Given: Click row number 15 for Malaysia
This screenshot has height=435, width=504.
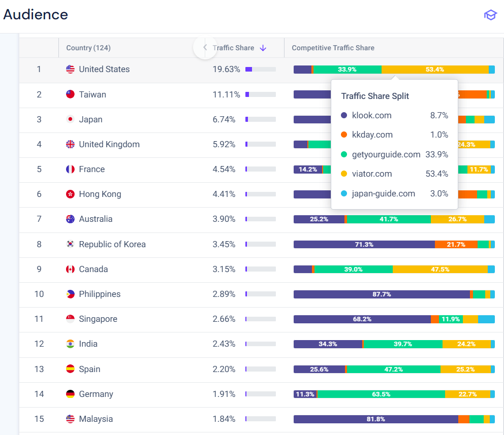Looking at the screenshot, I should click(x=39, y=419).
